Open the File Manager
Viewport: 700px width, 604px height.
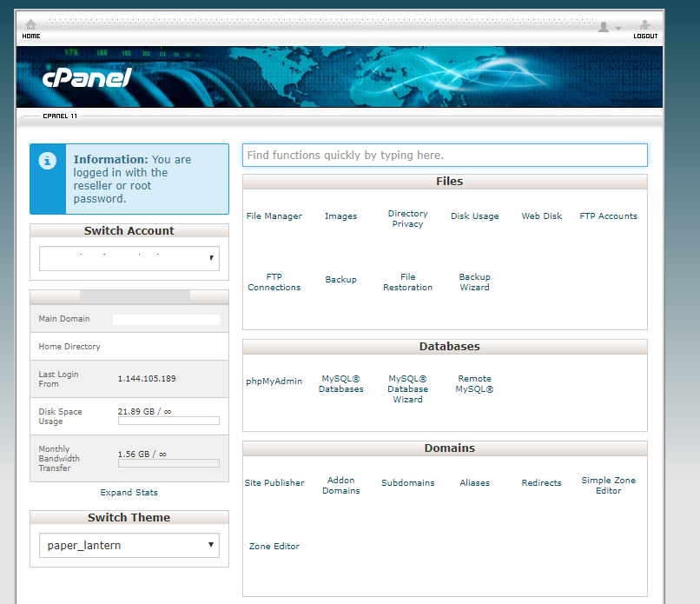point(274,216)
